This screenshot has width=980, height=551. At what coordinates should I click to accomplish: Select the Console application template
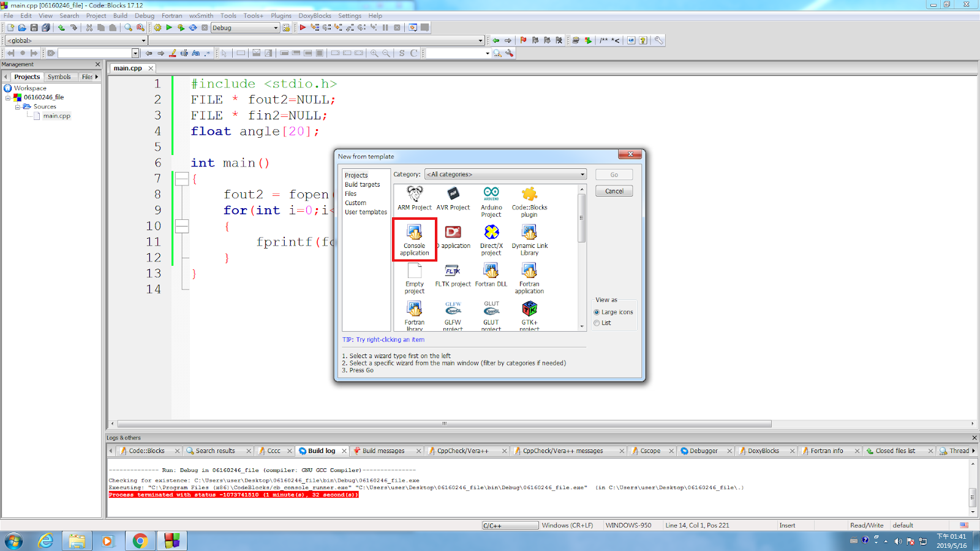pos(415,239)
